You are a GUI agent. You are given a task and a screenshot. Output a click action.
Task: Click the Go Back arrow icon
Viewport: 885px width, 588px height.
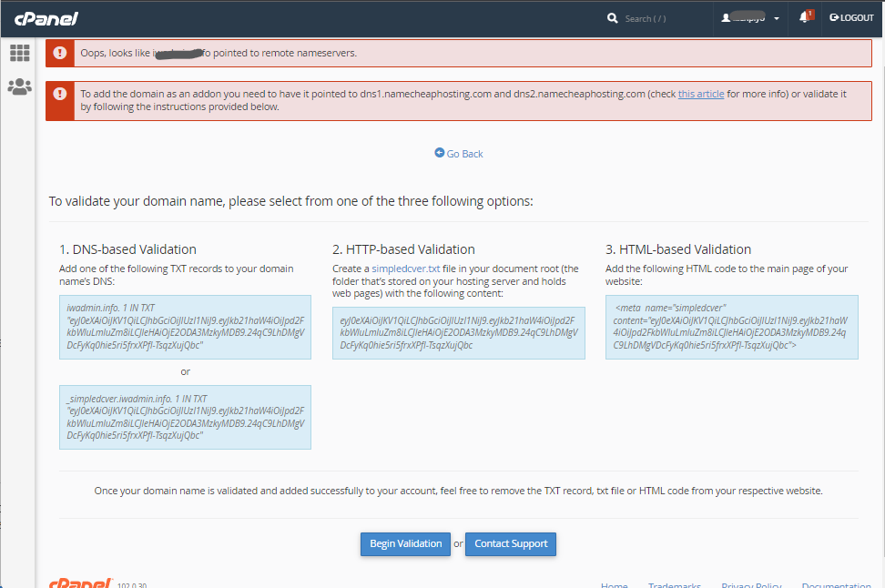tap(439, 152)
